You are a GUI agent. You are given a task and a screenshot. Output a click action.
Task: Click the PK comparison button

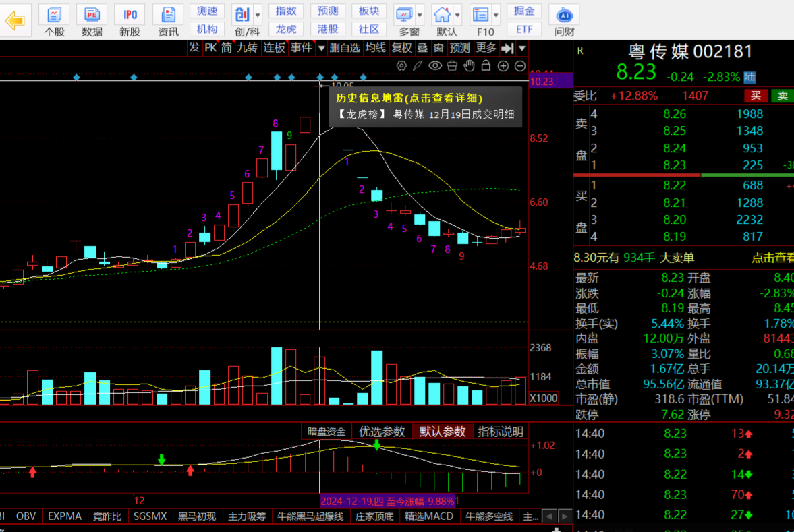pyautogui.click(x=210, y=48)
